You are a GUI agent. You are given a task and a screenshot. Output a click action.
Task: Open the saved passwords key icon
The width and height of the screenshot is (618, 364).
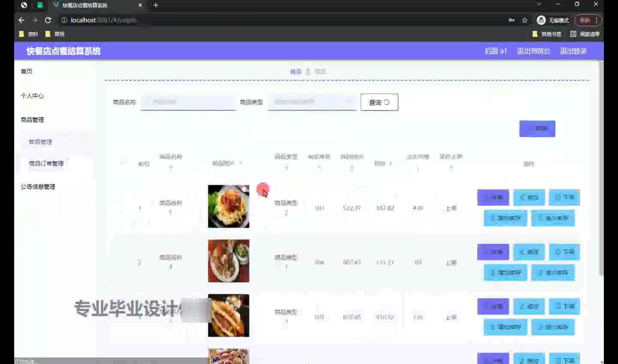[512, 20]
